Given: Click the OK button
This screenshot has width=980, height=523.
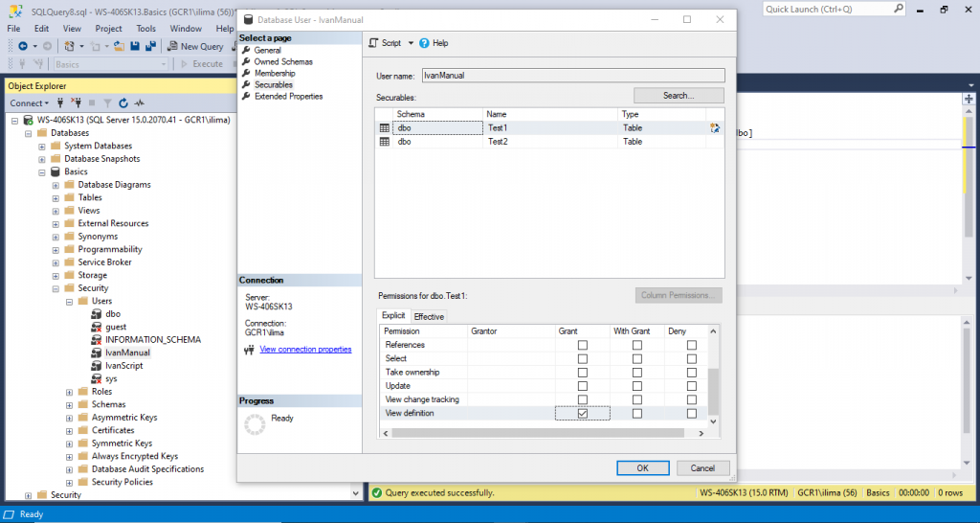Looking at the screenshot, I should point(642,468).
